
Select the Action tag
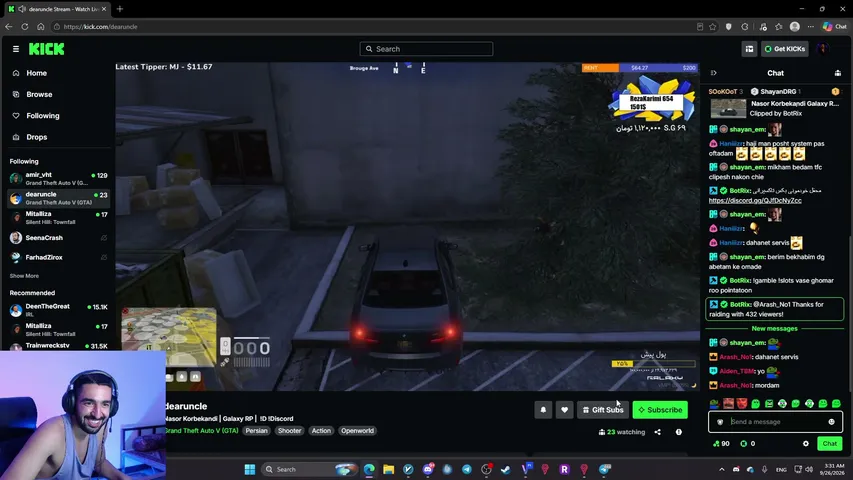[321, 430]
